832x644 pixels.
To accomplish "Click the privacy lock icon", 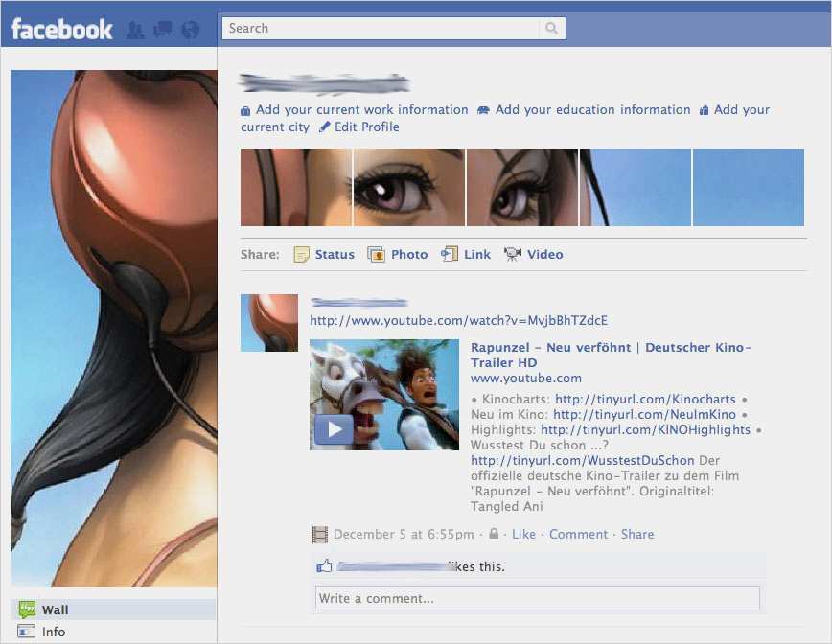I will pos(494,533).
